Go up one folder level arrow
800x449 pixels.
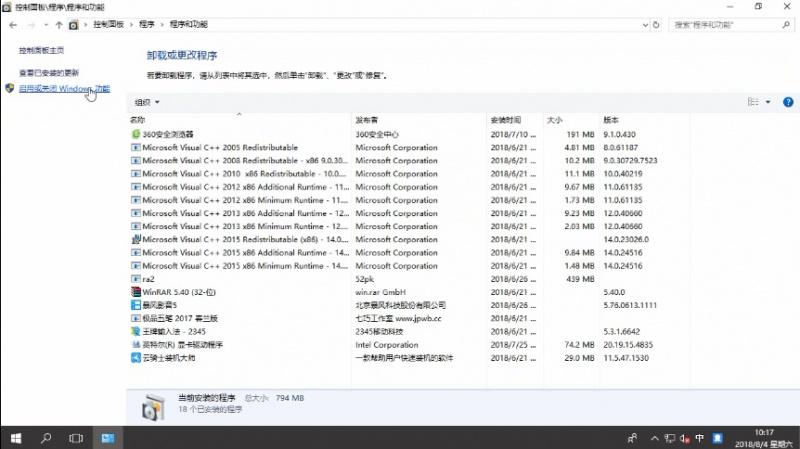(x=59, y=24)
